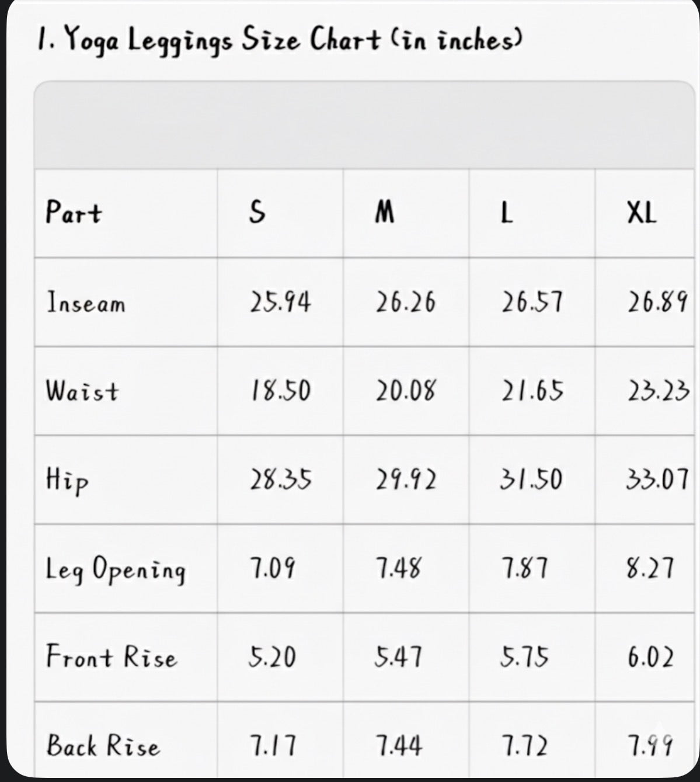Select the Waist row label

(82, 391)
